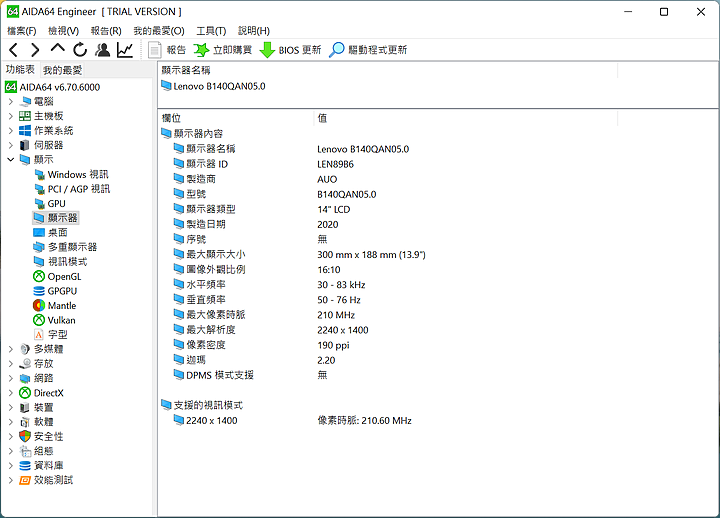Open the 說明(H) menu
The width and height of the screenshot is (720, 518).
(254, 31)
